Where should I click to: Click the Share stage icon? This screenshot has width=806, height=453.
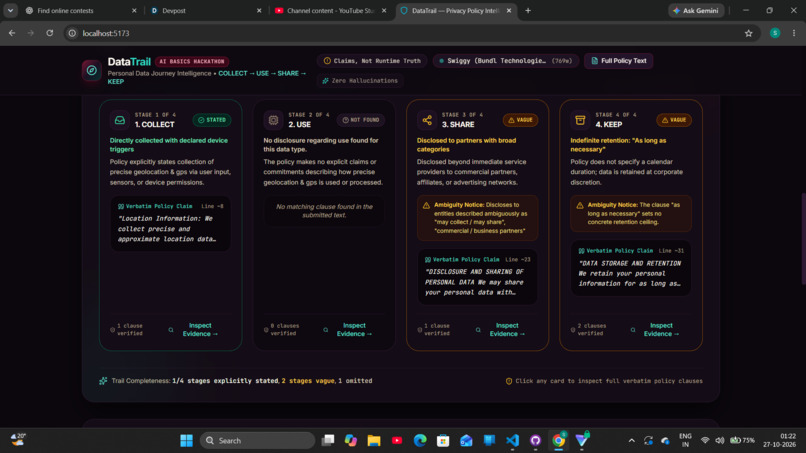pyautogui.click(x=427, y=120)
